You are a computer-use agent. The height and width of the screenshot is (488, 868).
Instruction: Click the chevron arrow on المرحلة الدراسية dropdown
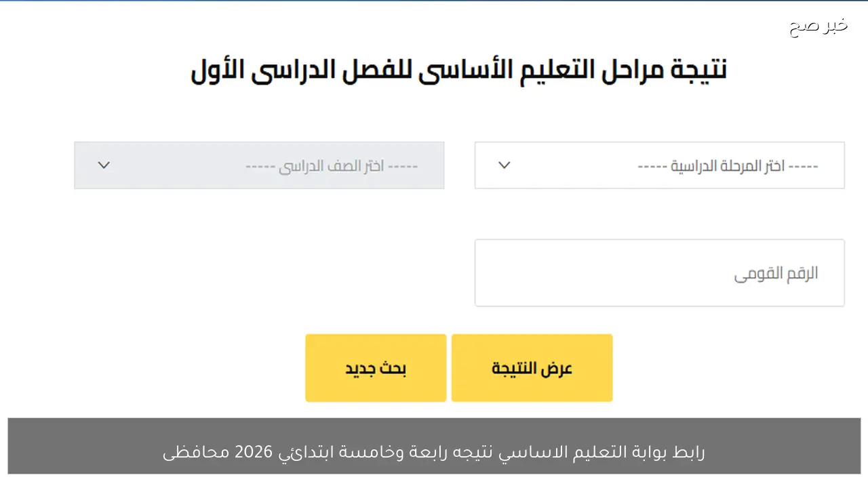tap(504, 165)
